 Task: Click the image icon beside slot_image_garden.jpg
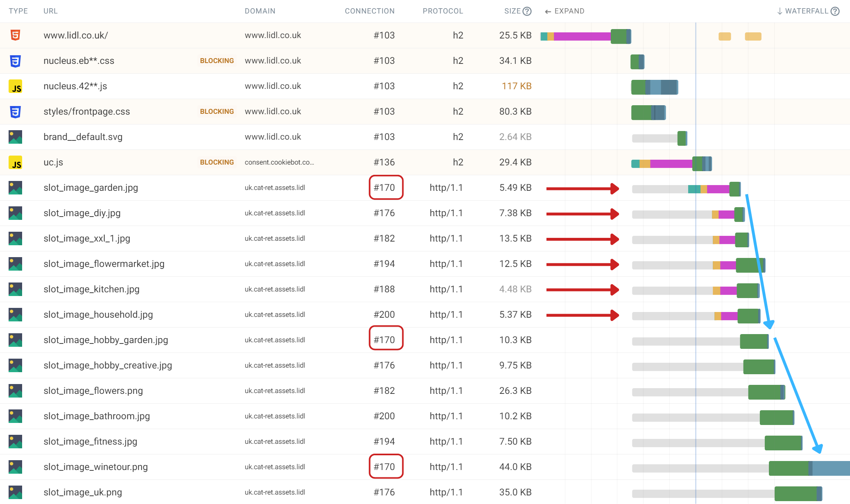(x=16, y=188)
